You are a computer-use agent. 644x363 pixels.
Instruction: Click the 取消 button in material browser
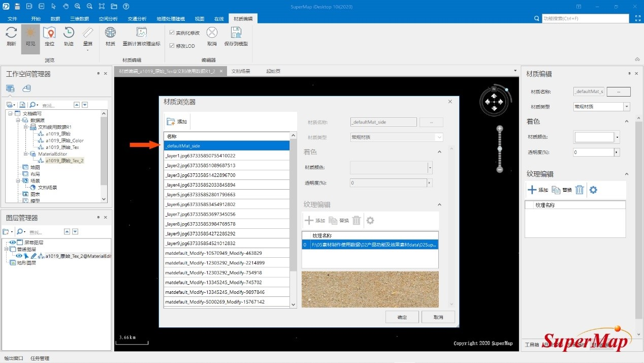tap(438, 317)
